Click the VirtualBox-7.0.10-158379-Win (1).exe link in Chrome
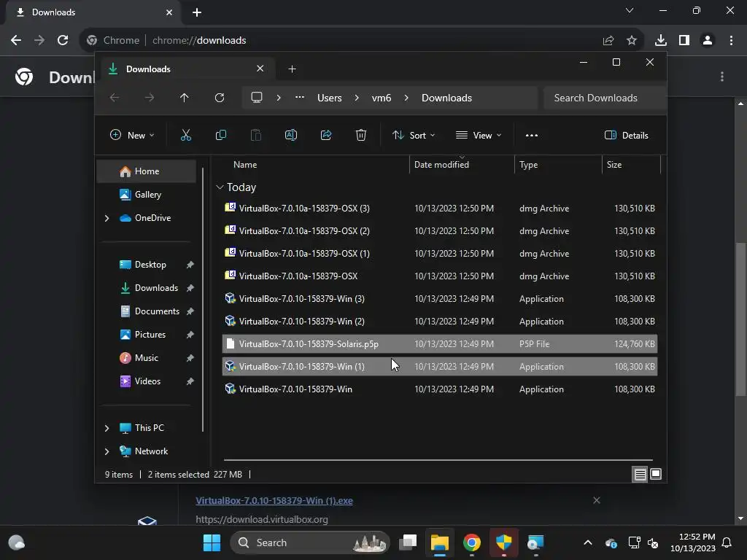 coord(274,500)
